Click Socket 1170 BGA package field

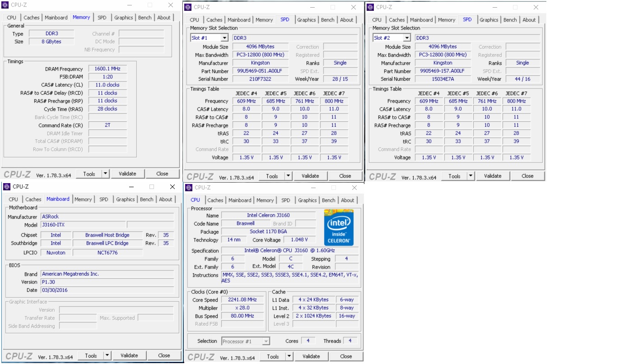click(268, 232)
